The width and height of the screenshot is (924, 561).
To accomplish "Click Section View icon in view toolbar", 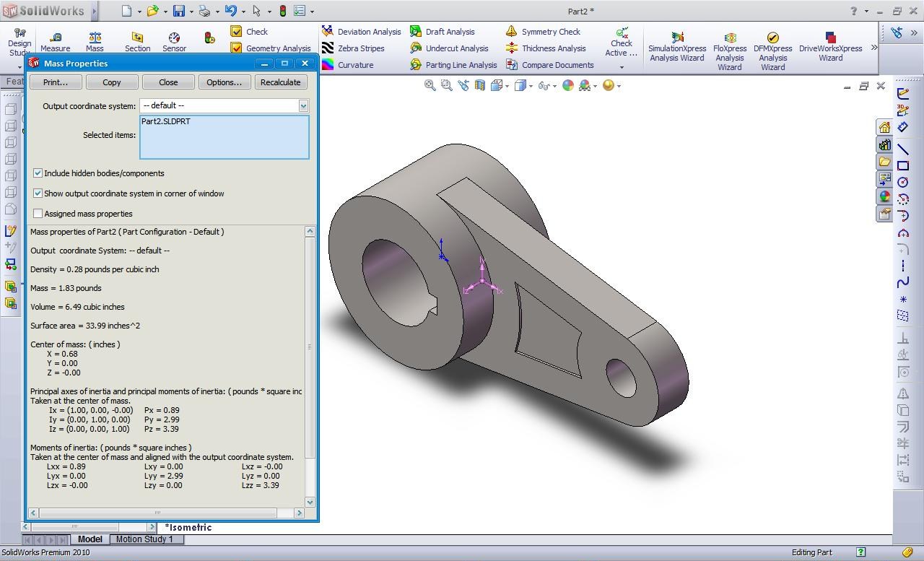I will 480,85.
